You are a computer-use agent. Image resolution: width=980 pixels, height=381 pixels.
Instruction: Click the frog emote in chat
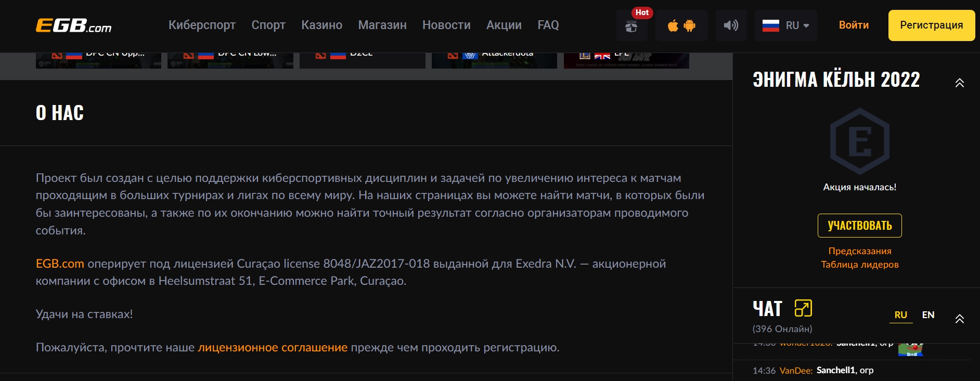(911, 350)
